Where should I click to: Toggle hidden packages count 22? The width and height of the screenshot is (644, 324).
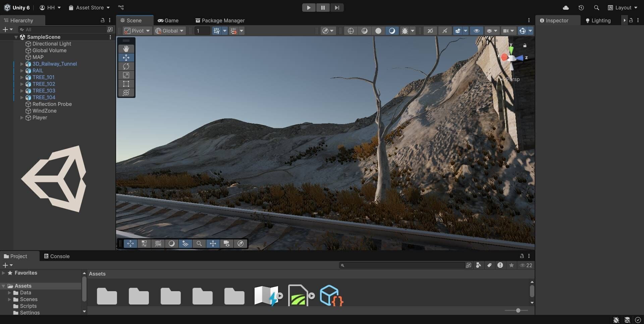coord(526,265)
